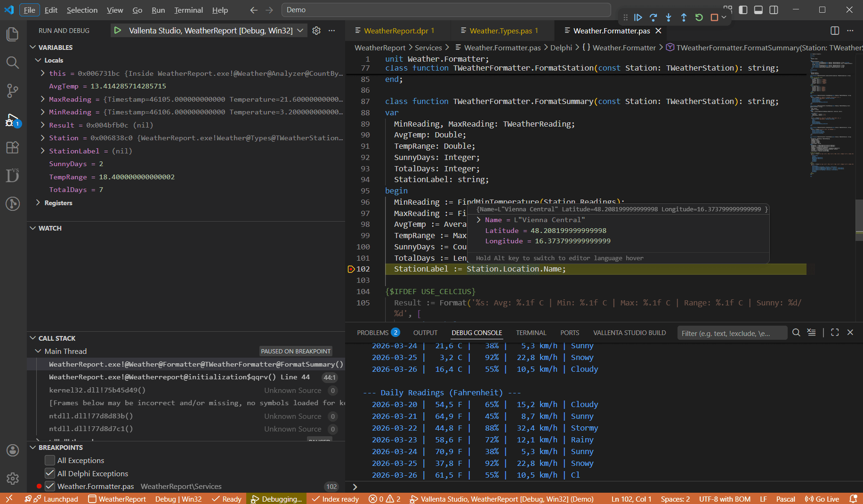Viewport: 863px width, 504px height.
Task: Switch to the Weather.Types.pas tab
Action: (x=503, y=31)
